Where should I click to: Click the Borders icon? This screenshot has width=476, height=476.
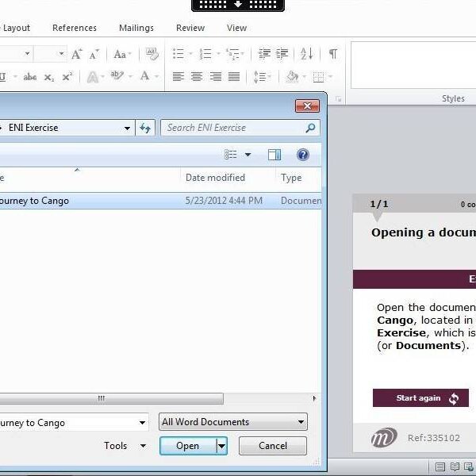click(318, 77)
